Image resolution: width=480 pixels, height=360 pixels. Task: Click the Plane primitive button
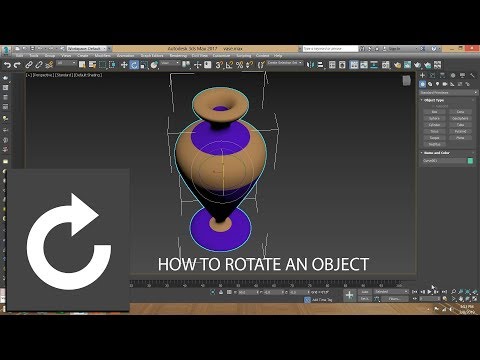pos(461,138)
